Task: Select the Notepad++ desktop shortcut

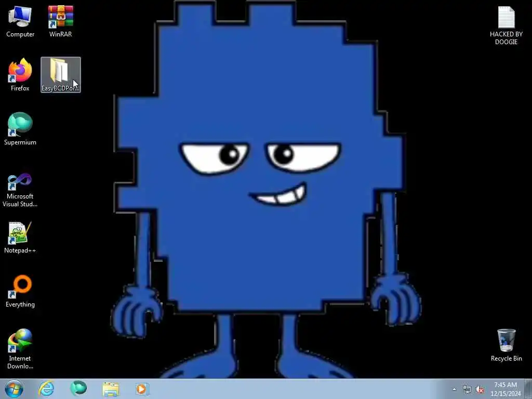Action: (x=20, y=237)
